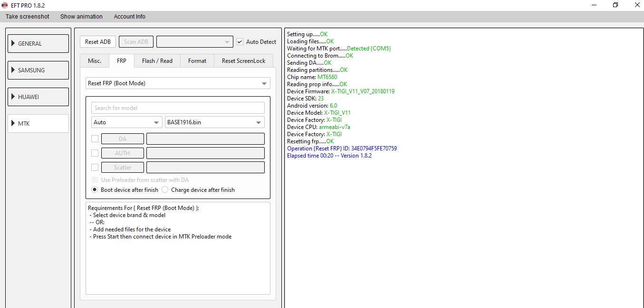Image resolution: width=644 pixels, height=308 pixels.
Task: Click the Reset ADB button
Action: [x=98, y=42]
